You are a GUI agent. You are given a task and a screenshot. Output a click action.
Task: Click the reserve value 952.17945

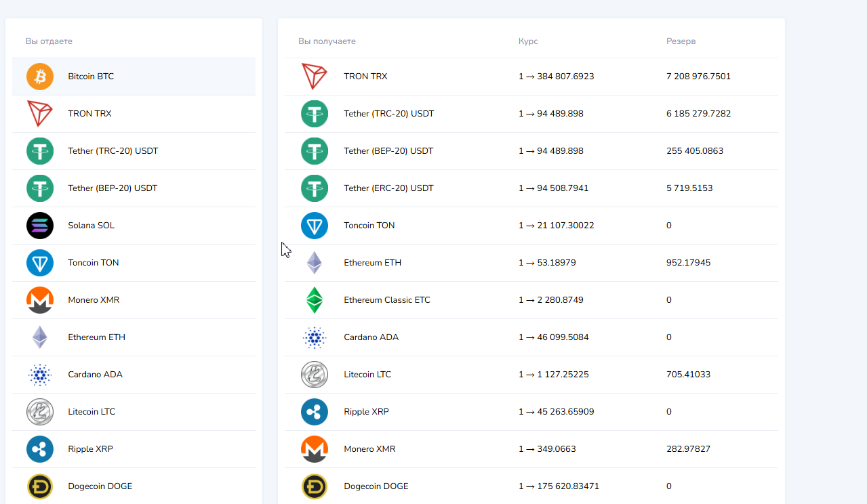[689, 263]
